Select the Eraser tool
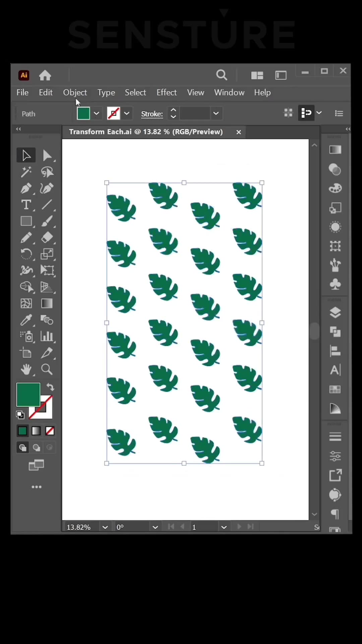 (47, 238)
